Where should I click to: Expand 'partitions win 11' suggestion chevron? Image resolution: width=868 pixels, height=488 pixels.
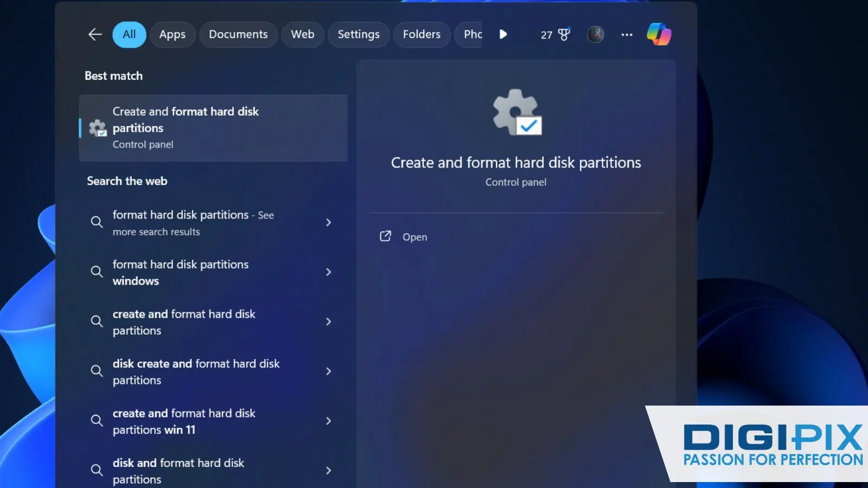click(x=328, y=421)
